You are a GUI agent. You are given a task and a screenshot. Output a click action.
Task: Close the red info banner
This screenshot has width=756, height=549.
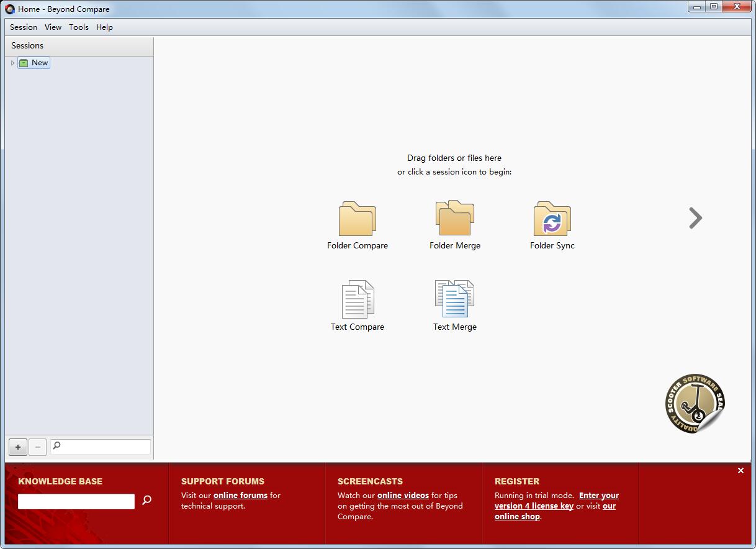point(740,471)
